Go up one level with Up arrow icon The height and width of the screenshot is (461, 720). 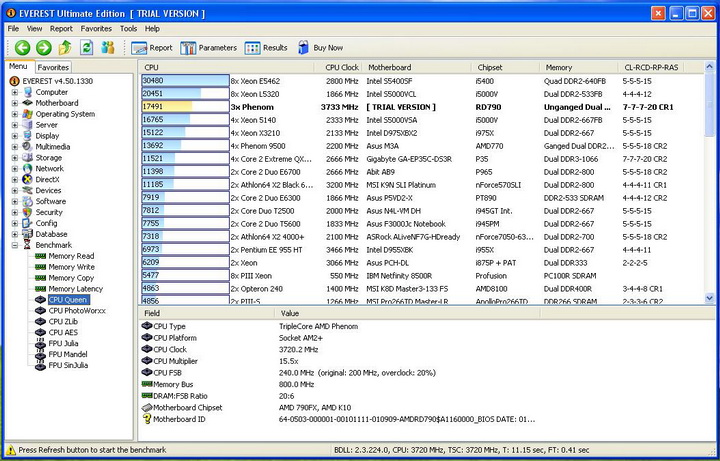[x=65, y=47]
